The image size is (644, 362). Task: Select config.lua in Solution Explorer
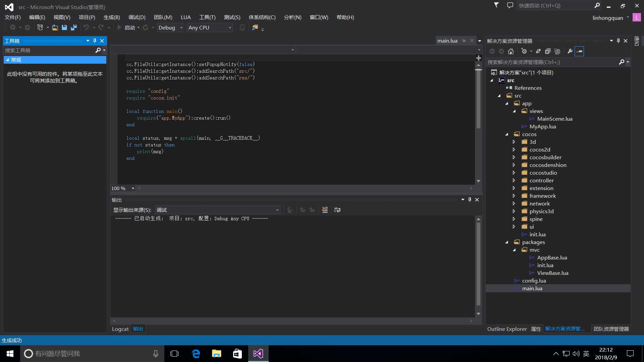(x=534, y=281)
